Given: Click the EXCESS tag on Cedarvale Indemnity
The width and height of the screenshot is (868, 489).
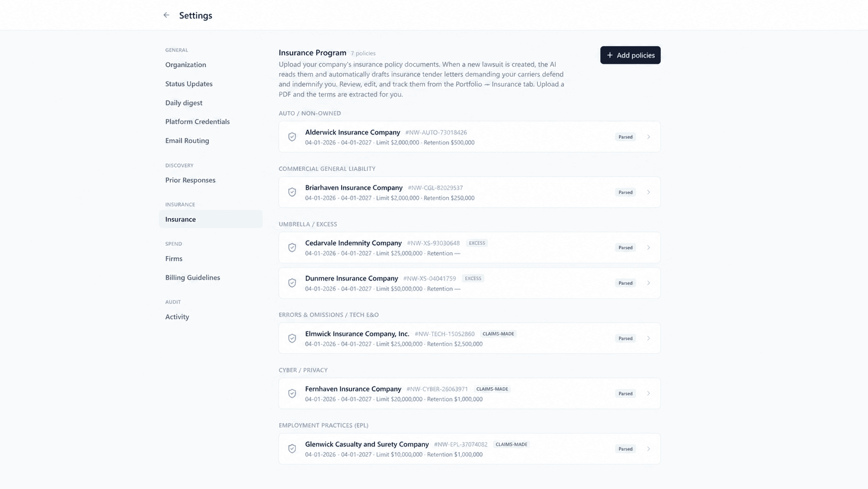Looking at the screenshot, I should pos(477,243).
